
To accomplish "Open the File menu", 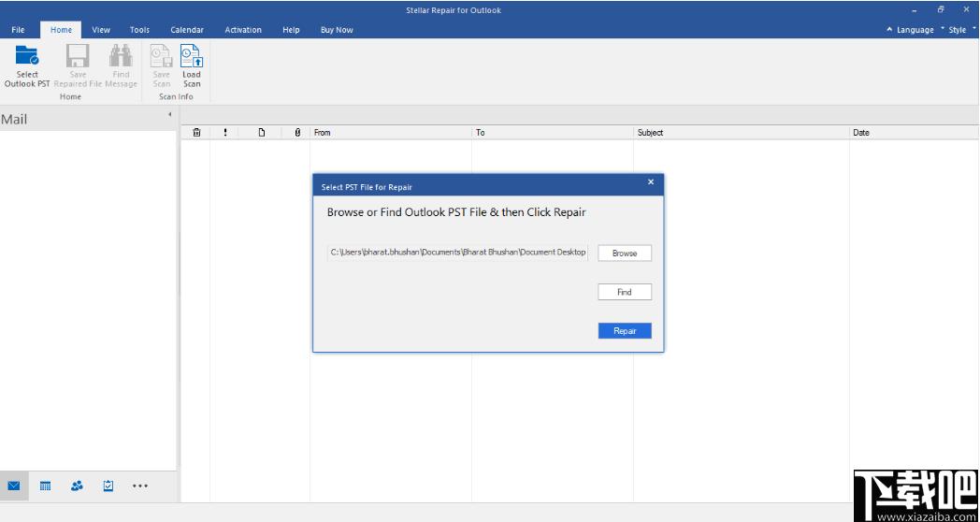I will (18, 29).
